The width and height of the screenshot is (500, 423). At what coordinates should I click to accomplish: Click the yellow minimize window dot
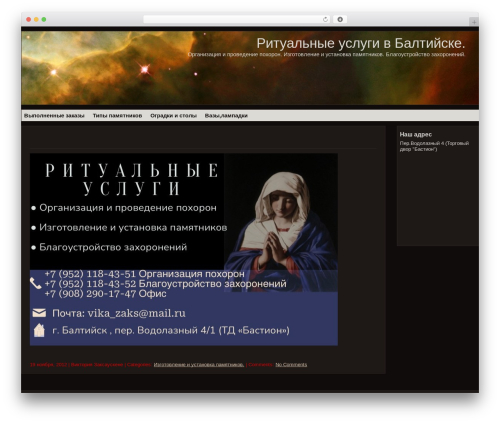(36, 20)
